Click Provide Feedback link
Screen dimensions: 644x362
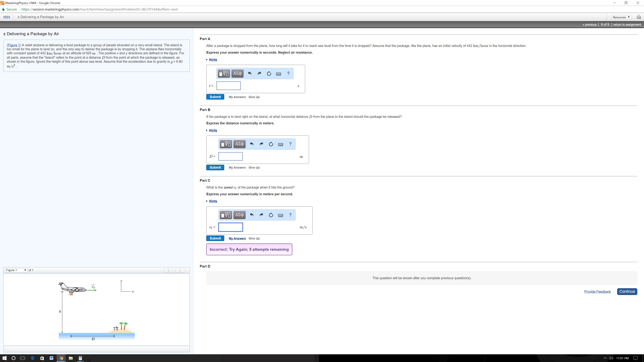[597, 292]
